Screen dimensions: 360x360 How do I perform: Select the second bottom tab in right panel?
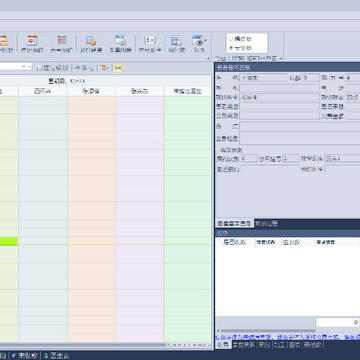tap(244, 345)
